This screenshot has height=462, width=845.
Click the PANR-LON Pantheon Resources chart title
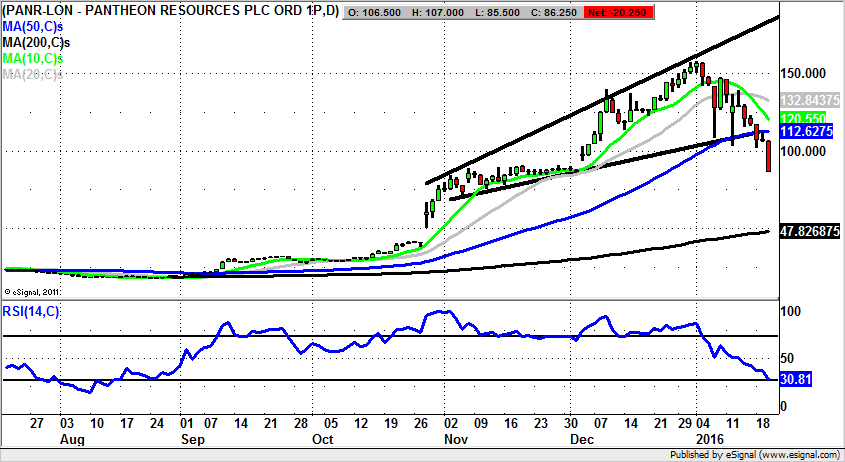pyautogui.click(x=170, y=11)
